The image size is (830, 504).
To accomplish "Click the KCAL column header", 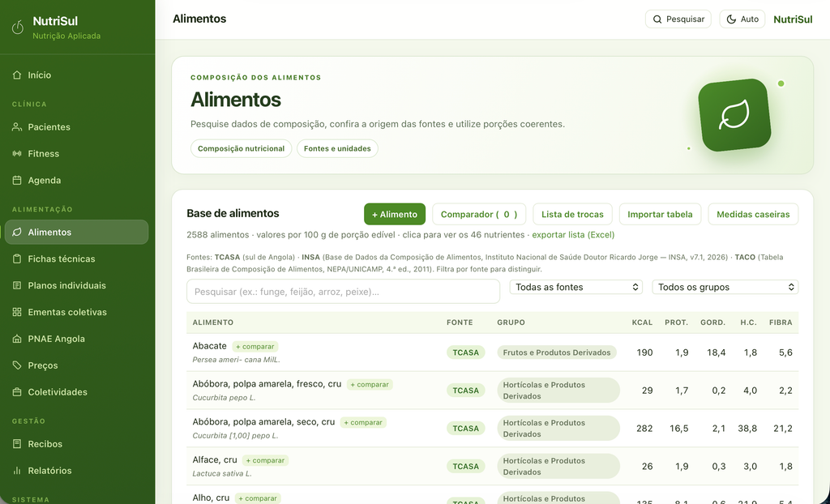I will (x=642, y=322).
